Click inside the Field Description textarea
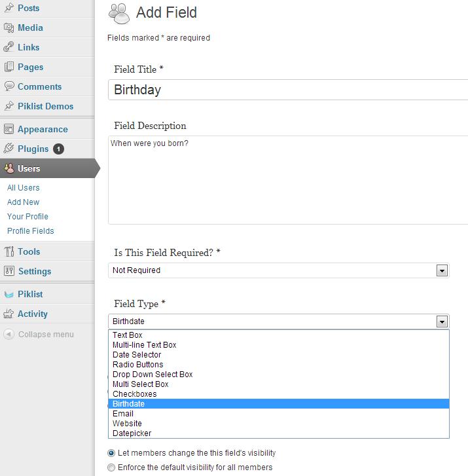The image size is (468, 476). [x=288, y=180]
